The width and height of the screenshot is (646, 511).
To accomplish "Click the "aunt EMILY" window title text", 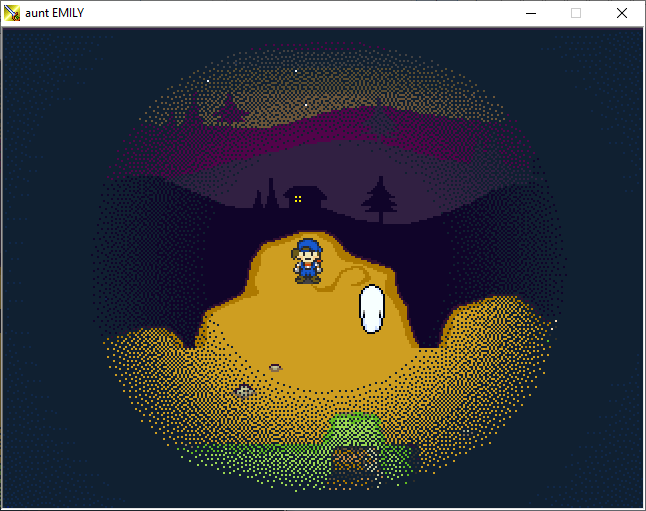I will 54,13.
